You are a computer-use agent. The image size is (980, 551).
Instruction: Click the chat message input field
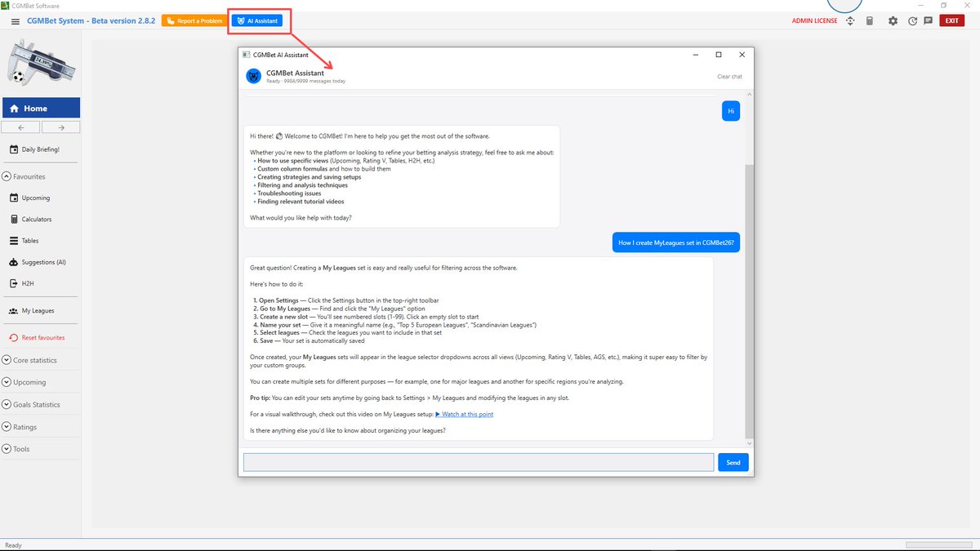pos(479,462)
